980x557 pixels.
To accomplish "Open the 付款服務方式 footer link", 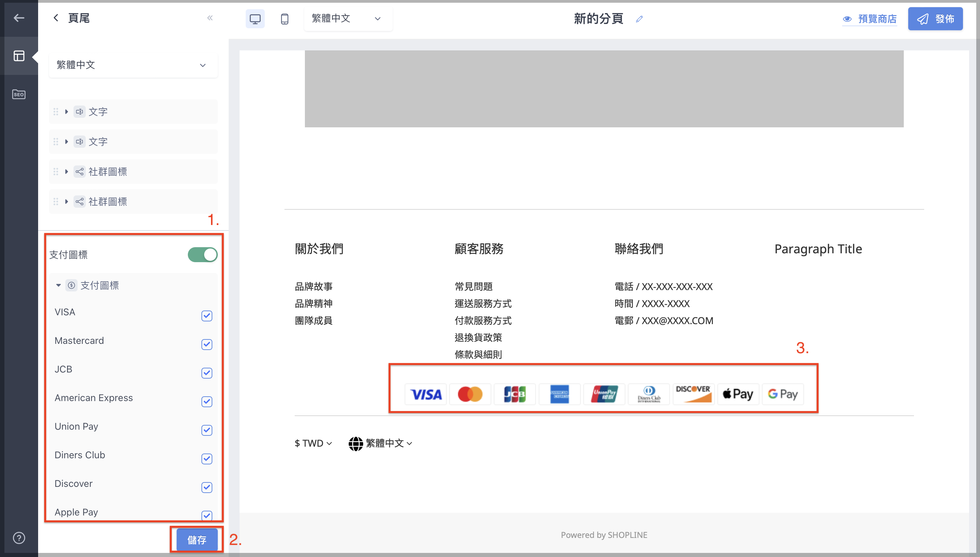I will coord(483,320).
